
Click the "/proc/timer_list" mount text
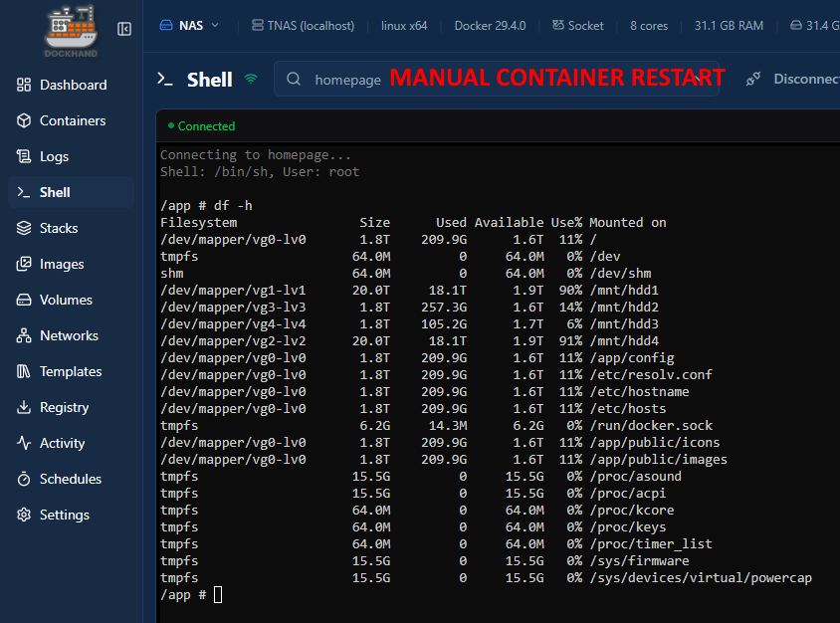point(651,544)
